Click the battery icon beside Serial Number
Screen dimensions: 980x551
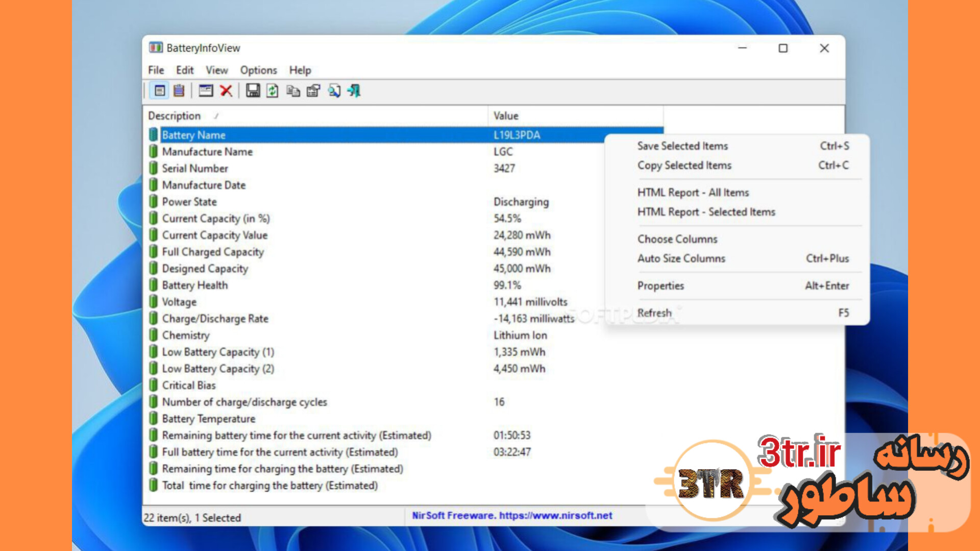coord(153,169)
